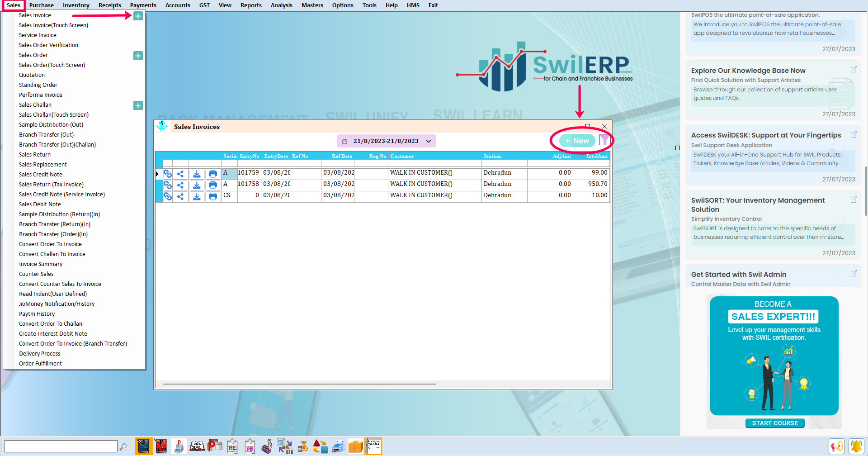Image resolution: width=868 pixels, height=456 pixels.
Task: Click the print icon in the CS series row
Action: tap(213, 196)
